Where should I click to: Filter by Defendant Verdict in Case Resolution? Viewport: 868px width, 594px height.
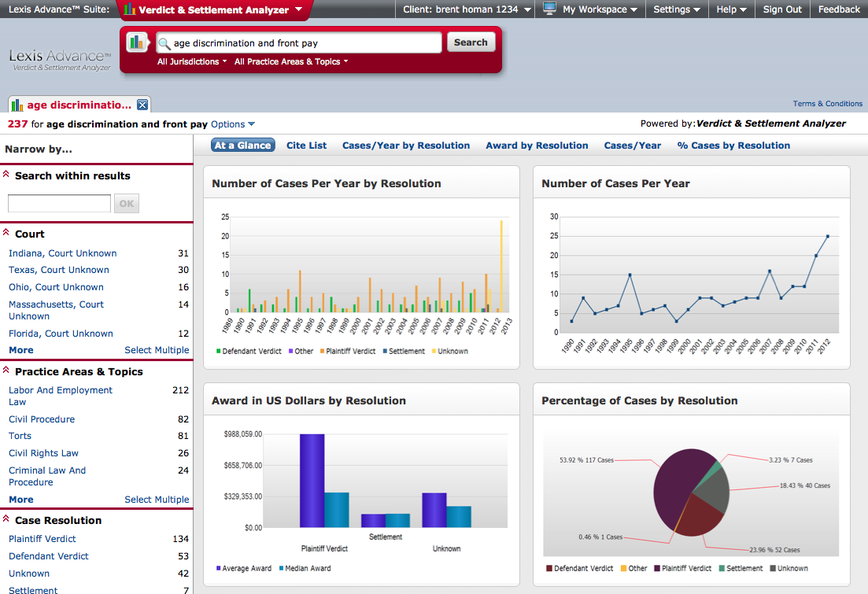pyautogui.click(x=49, y=555)
